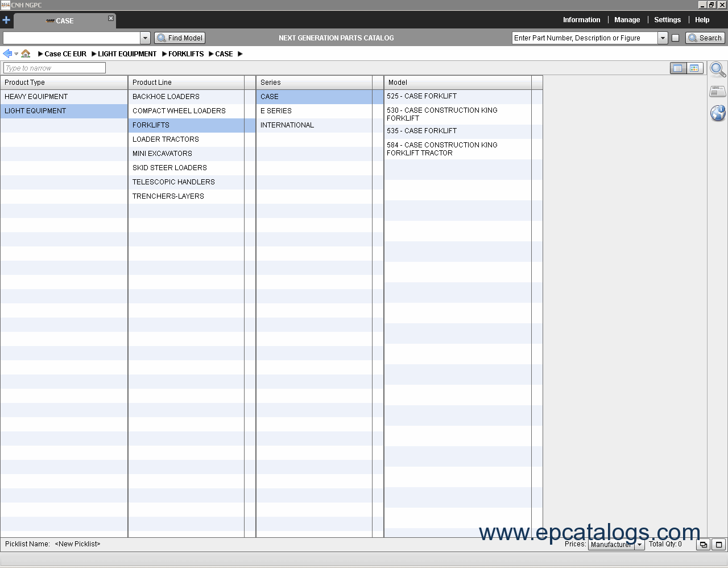Expand the arrow after CASE breadcrumb

click(x=240, y=54)
